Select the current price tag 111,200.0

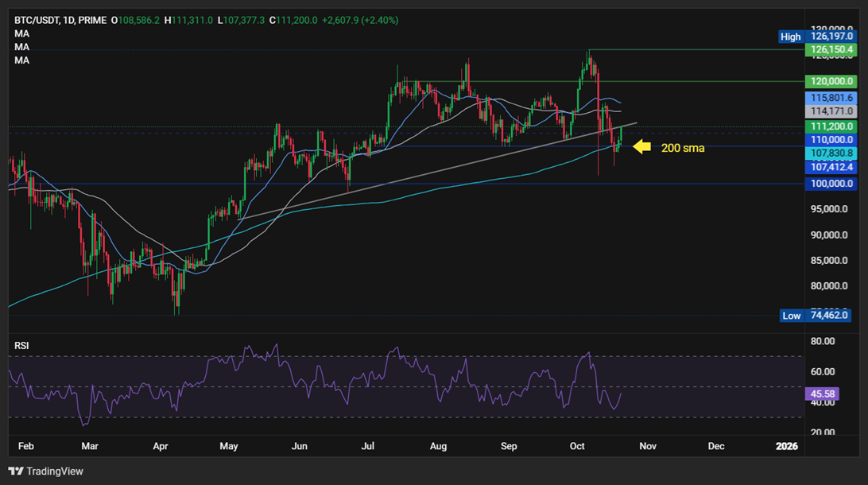click(x=831, y=126)
